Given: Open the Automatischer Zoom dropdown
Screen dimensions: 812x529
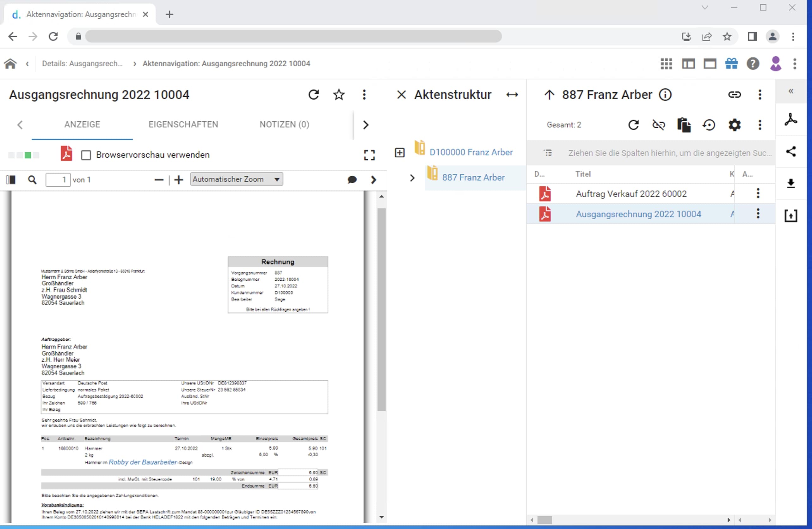Looking at the screenshot, I should click(x=237, y=179).
